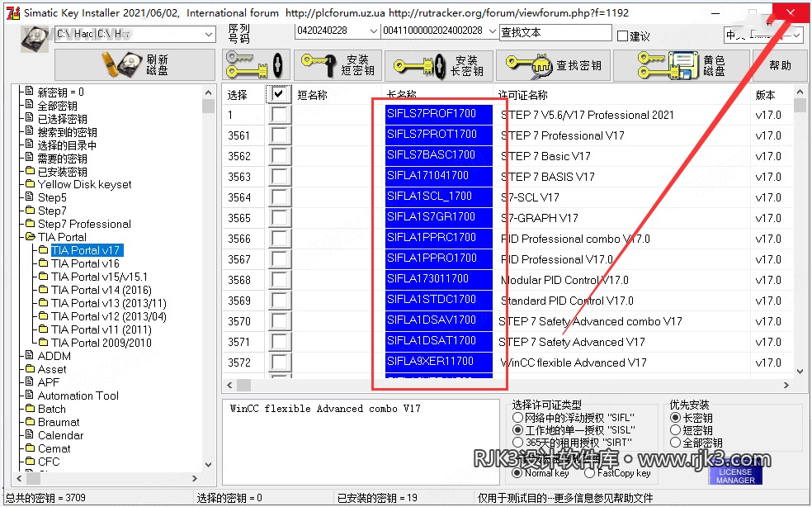Select TIA Portal v16 in the tree

click(86, 263)
